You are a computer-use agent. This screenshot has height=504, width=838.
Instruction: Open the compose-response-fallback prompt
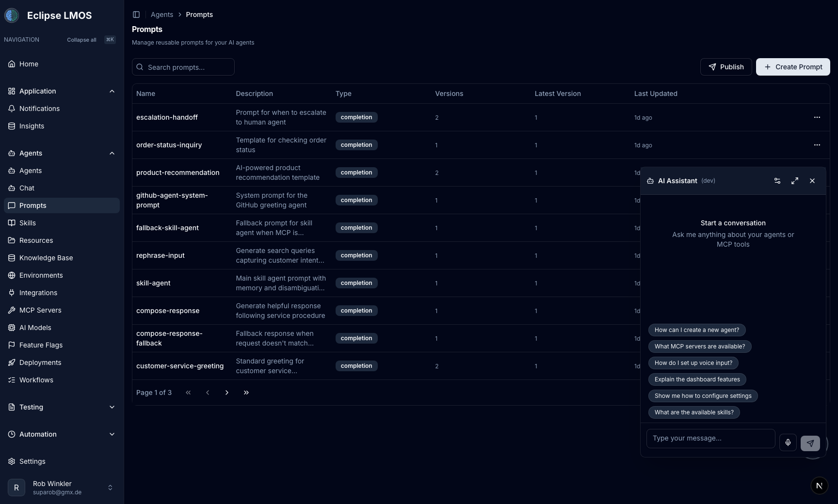169,338
